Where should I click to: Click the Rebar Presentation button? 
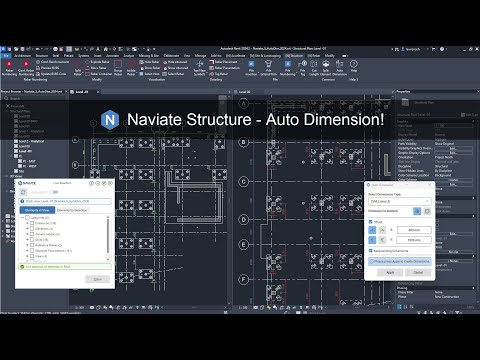(x=225, y=68)
